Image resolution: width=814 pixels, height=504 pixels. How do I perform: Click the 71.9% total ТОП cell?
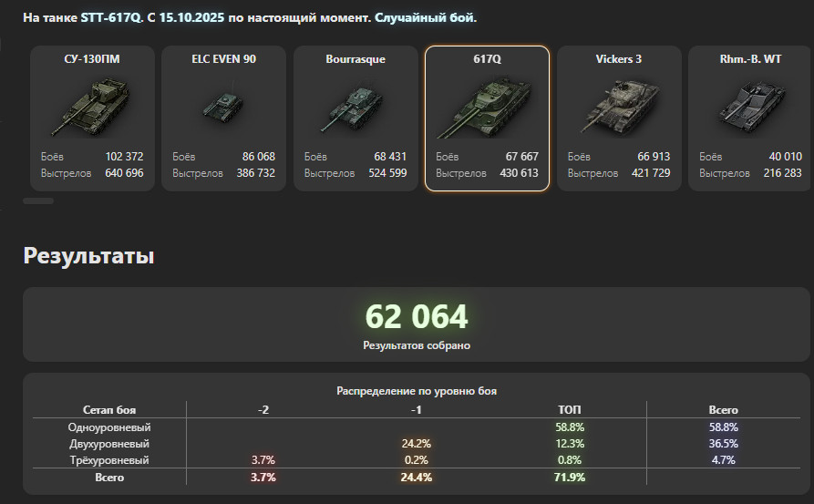click(570, 478)
